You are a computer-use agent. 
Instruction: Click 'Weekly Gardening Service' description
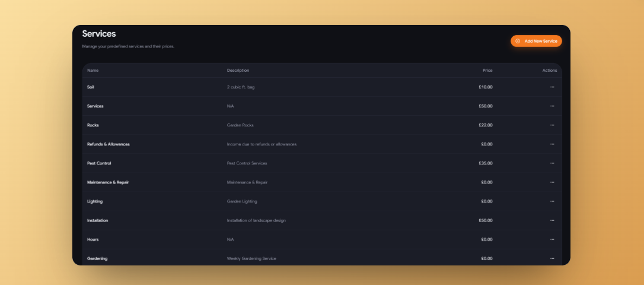251,259
